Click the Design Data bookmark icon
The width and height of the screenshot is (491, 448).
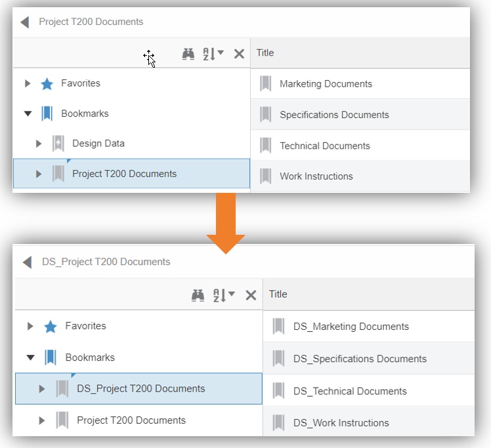[x=58, y=144]
